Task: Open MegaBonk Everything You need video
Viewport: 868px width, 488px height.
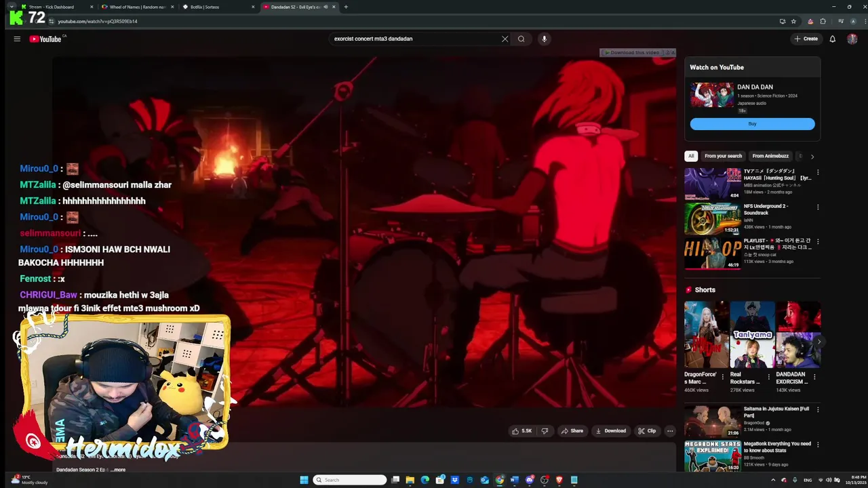Action: point(713,456)
